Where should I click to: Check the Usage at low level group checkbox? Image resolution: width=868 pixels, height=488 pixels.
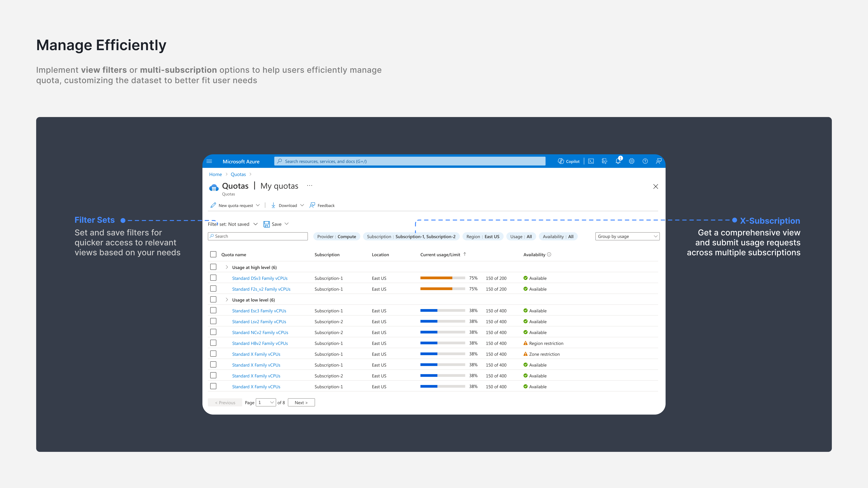[x=213, y=300]
